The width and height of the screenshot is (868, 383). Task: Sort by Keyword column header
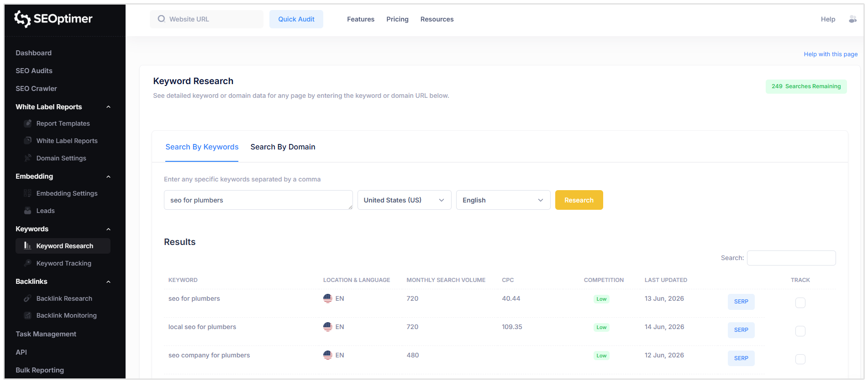click(183, 280)
